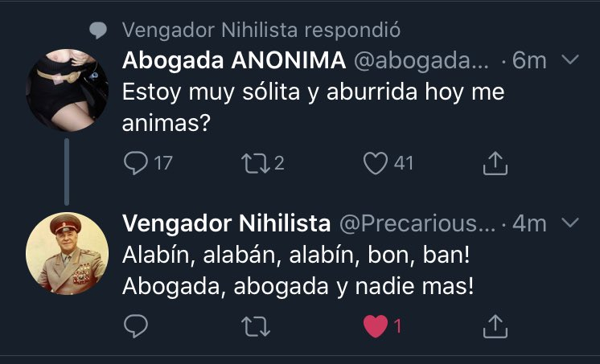Screen dimensions: 600x364
Task: Click the 'Vengador Nihilista respondió' context label
Action: (x=261, y=31)
